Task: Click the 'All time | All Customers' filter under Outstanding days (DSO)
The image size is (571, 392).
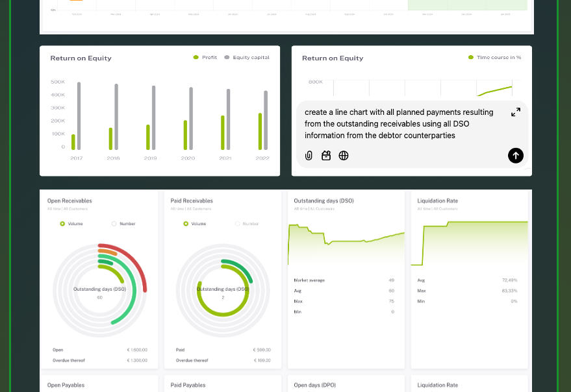Action: pyautogui.click(x=314, y=209)
